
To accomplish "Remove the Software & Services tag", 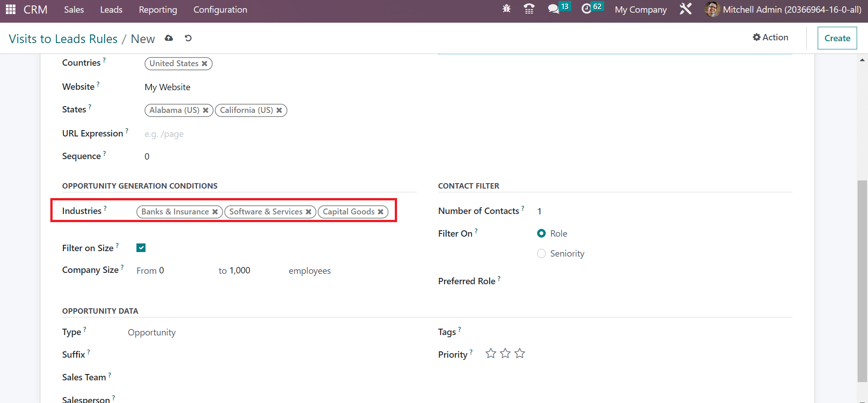I will [x=308, y=212].
